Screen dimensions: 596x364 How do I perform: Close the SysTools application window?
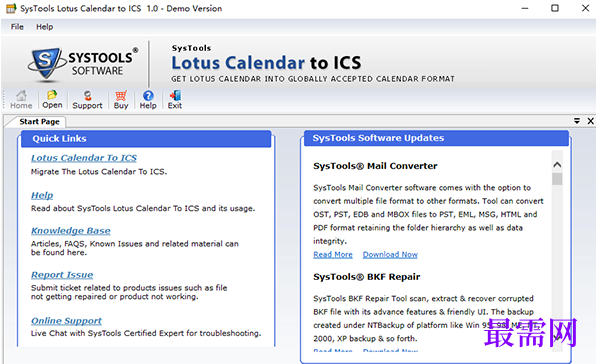click(x=585, y=8)
